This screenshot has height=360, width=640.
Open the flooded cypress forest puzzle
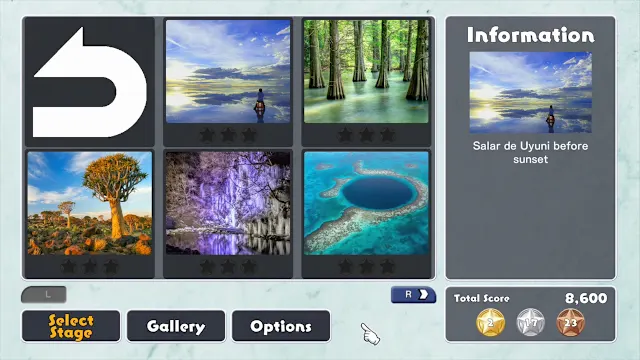[x=366, y=71]
